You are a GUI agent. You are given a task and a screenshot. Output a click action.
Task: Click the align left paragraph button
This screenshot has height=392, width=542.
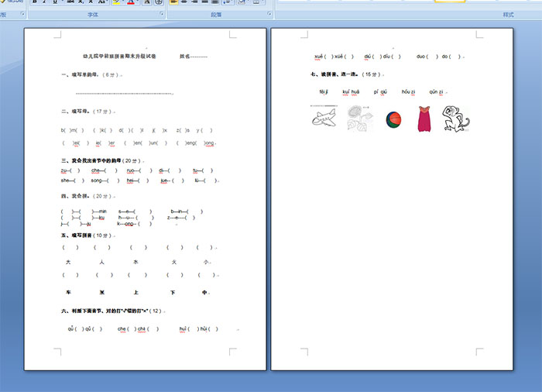[x=174, y=2]
